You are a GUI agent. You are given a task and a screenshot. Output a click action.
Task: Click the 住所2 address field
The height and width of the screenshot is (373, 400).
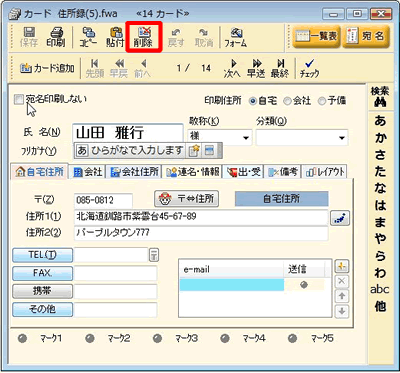[x=201, y=233]
